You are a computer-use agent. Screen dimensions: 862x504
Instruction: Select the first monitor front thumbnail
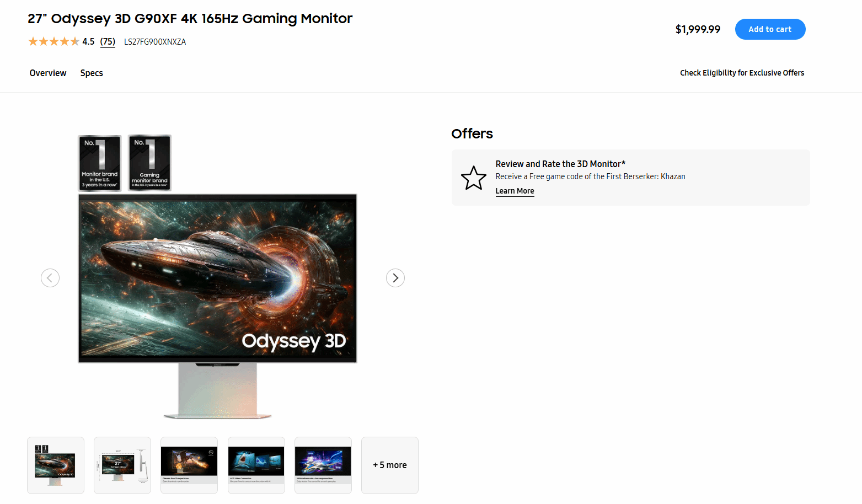pyautogui.click(x=56, y=465)
